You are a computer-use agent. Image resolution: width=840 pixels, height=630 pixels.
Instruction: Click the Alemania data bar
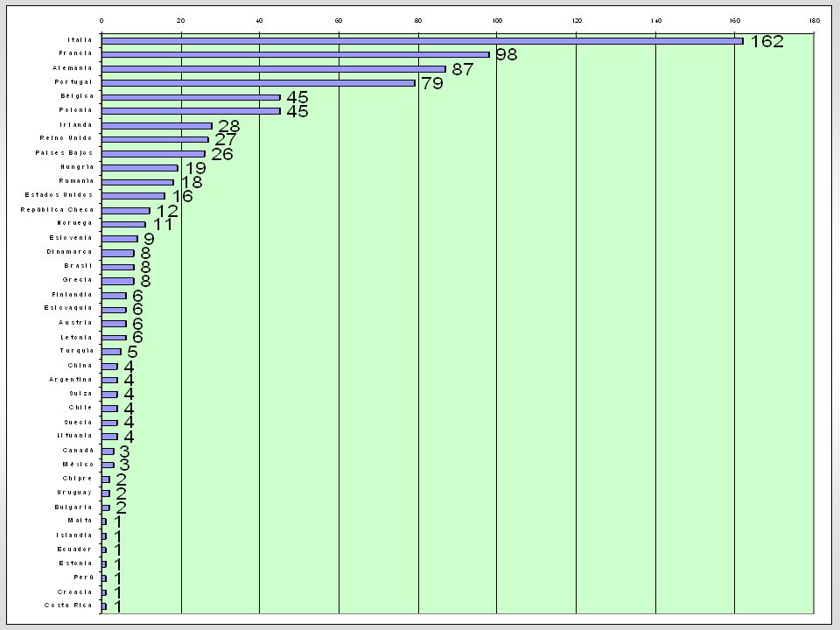pos(274,69)
